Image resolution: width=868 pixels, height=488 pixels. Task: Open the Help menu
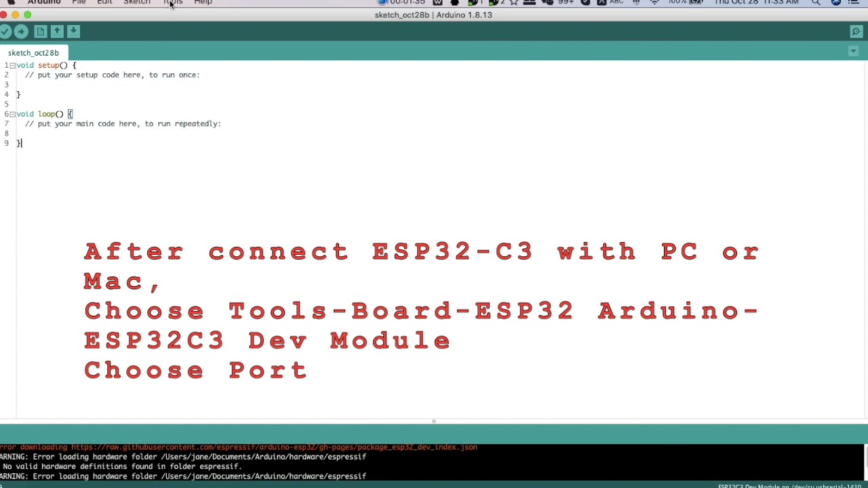point(203,2)
